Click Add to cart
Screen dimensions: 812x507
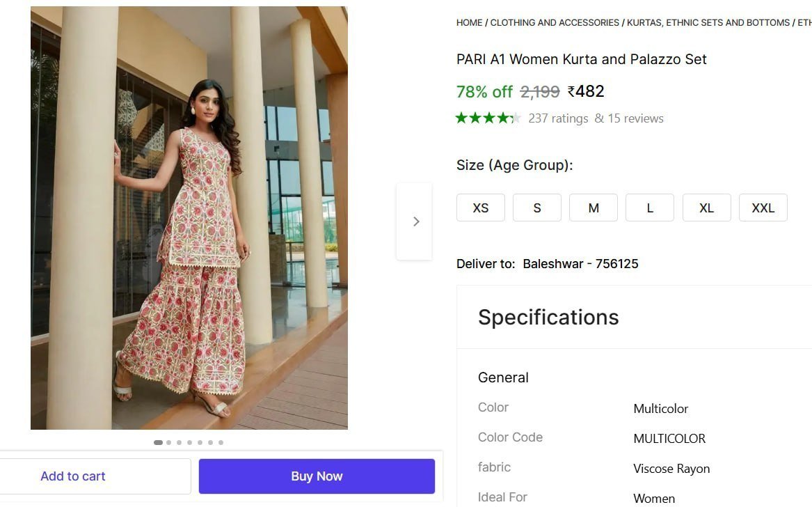tap(72, 476)
